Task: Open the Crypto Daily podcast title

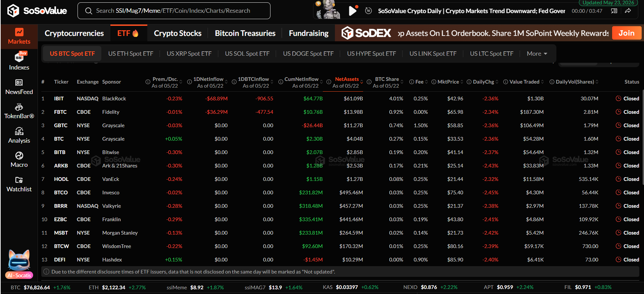Action: 471,11
